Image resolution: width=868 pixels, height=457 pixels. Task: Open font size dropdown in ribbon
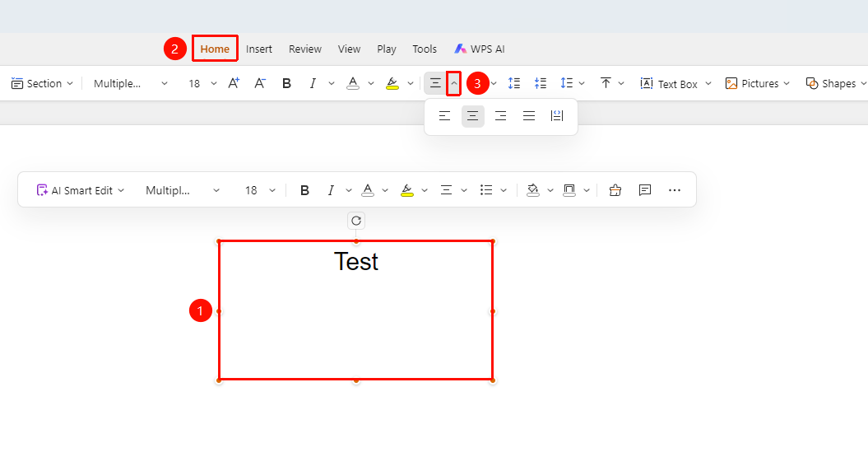coord(214,84)
